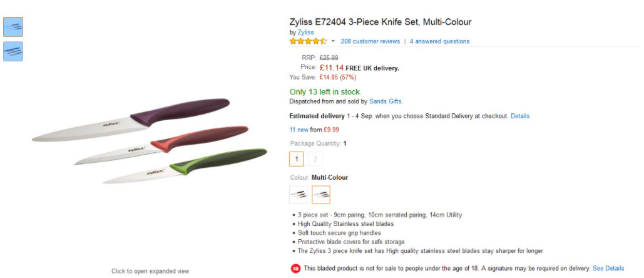Click the main knife set product image
Screen dimensions: 644x278
tap(150, 140)
